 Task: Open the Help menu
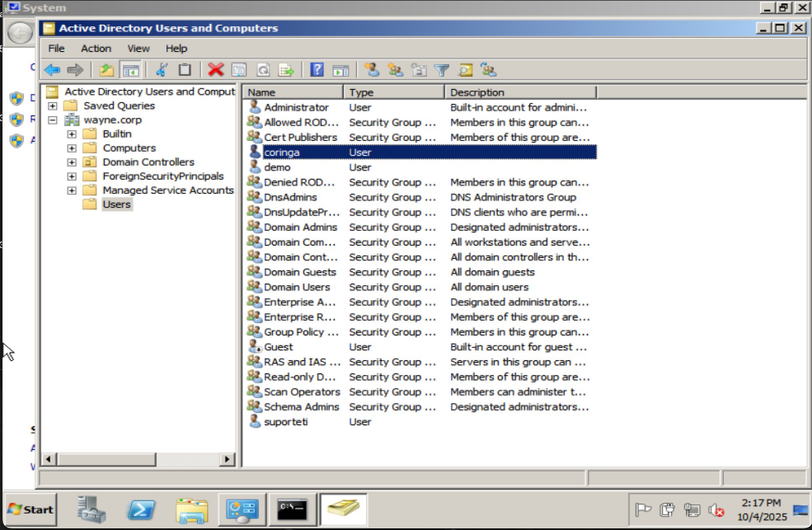click(x=176, y=49)
